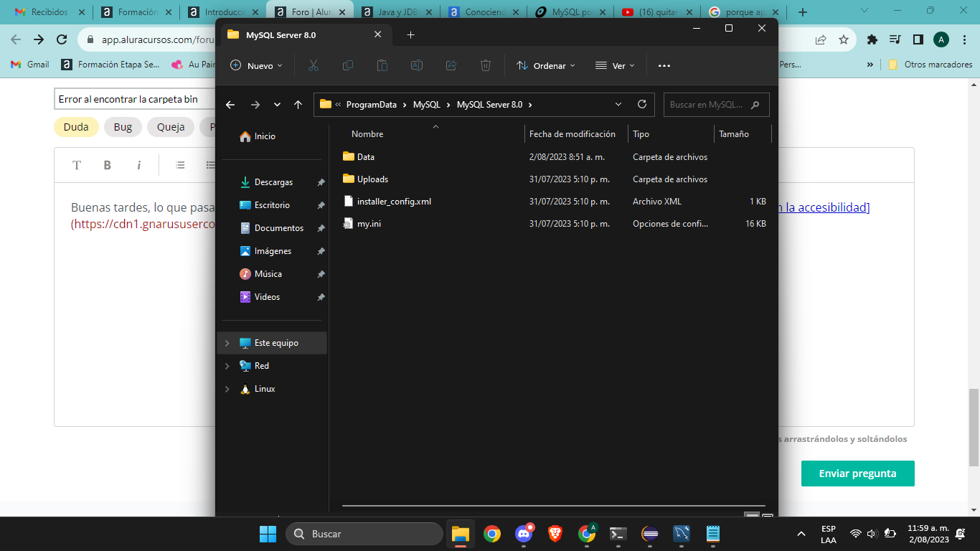Open the Windows Start menu
This screenshot has width=980, height=551.
(268, 534)
